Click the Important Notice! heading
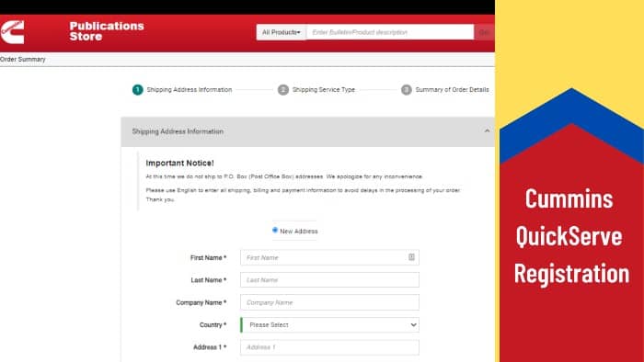The image size is (644, 362). (179, 163)
